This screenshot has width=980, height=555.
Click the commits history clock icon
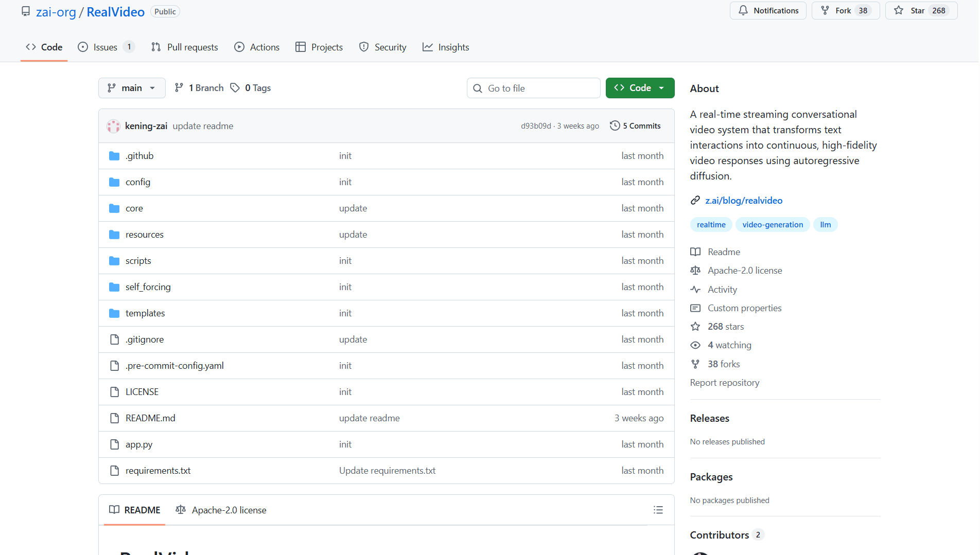coord(615,126)
